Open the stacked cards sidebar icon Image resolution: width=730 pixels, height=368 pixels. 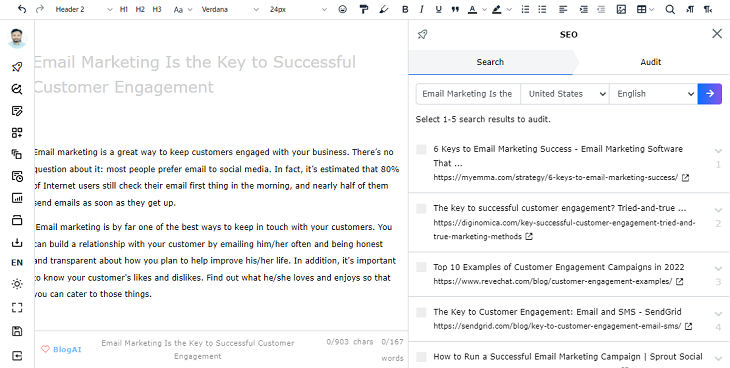click(x=17, y=220)
